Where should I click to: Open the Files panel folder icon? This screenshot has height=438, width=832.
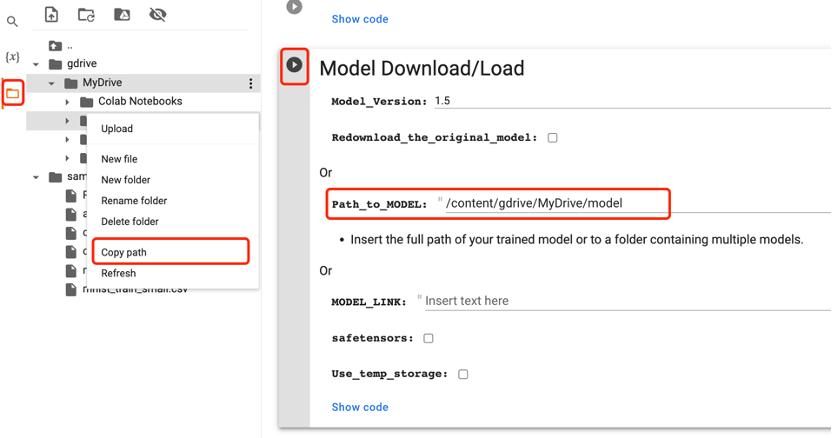13,93
